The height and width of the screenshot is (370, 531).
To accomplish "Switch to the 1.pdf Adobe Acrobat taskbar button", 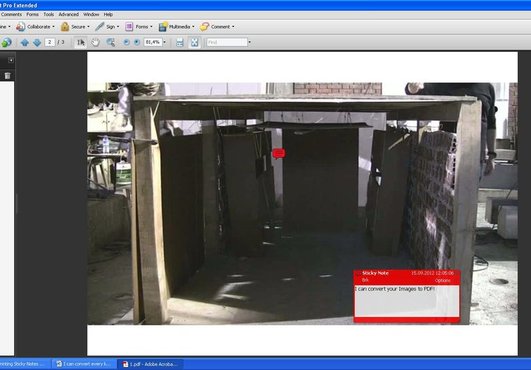I will pyautogui.click(x=150, y=364).
